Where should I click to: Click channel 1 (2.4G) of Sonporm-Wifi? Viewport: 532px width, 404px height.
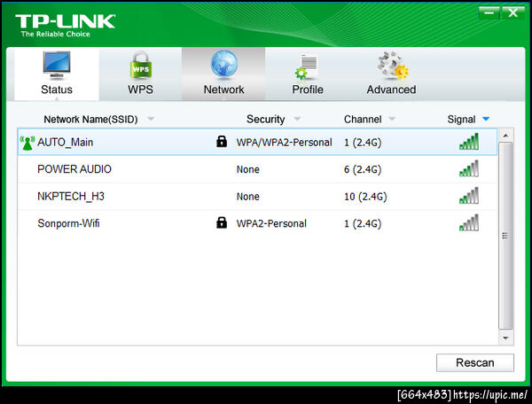[x=363, y=223]
